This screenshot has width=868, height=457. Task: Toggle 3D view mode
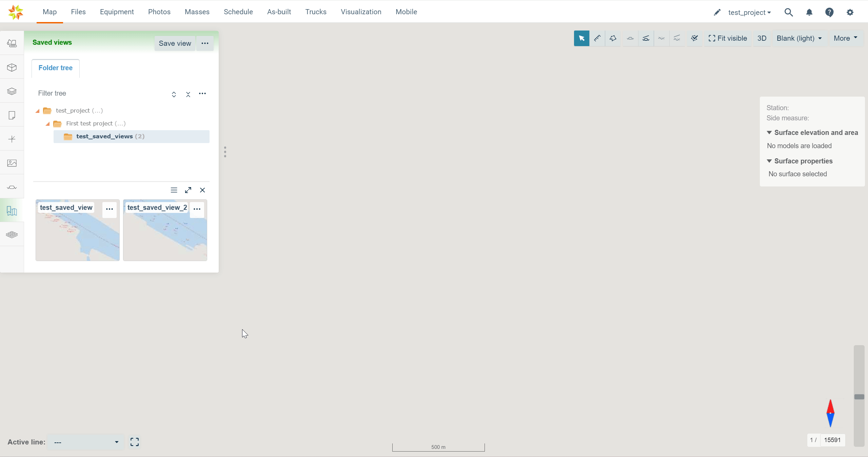[762, 38]
